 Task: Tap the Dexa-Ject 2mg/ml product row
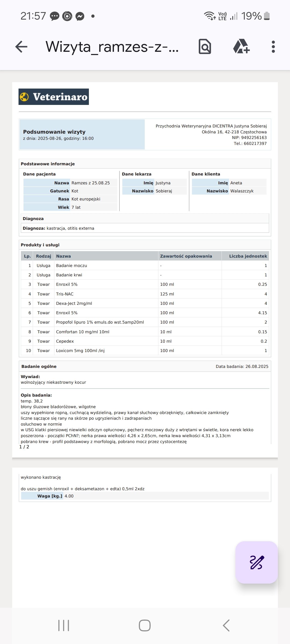tap(145, 303)
